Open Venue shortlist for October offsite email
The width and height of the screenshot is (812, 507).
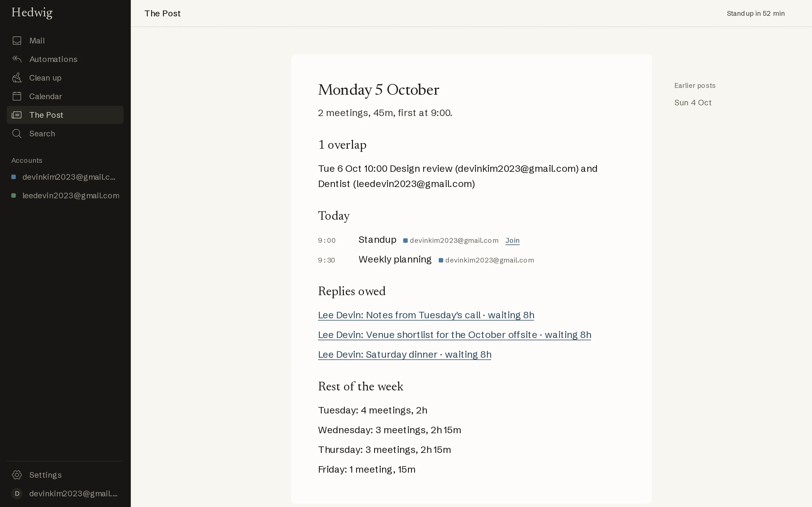coord(454,335)
